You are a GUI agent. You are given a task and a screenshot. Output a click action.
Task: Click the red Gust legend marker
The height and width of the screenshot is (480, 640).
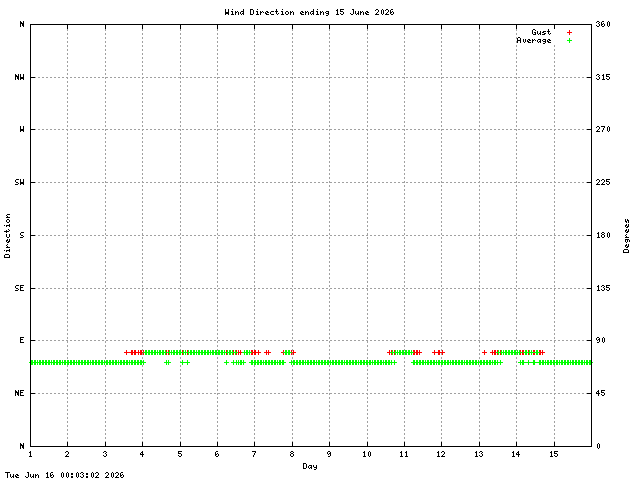tap(569, 32)
